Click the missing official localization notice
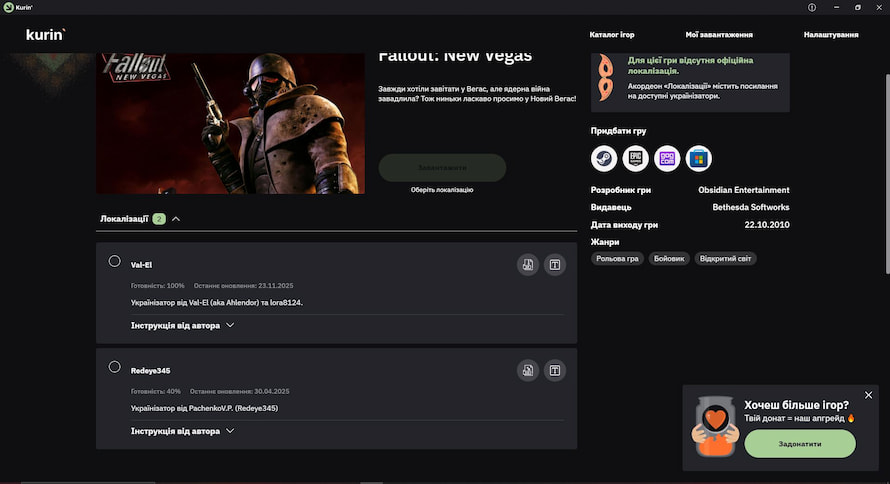 click(690, 83)
